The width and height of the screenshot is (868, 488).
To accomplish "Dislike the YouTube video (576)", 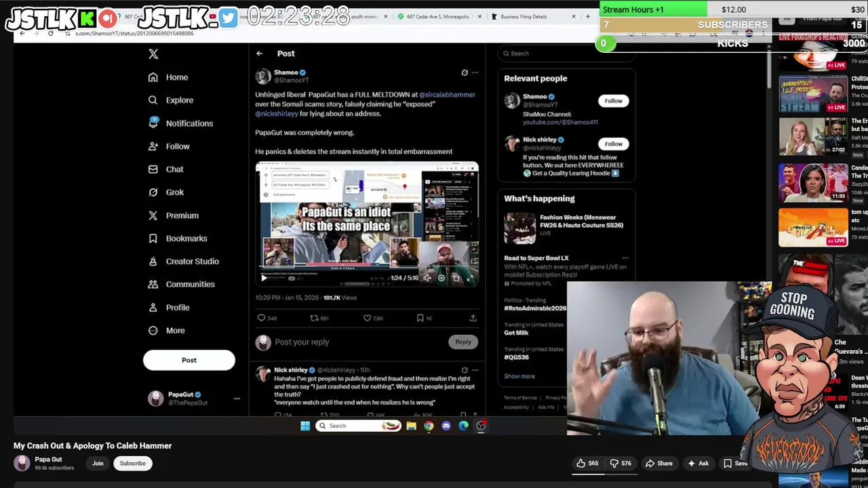I will 620,464.
